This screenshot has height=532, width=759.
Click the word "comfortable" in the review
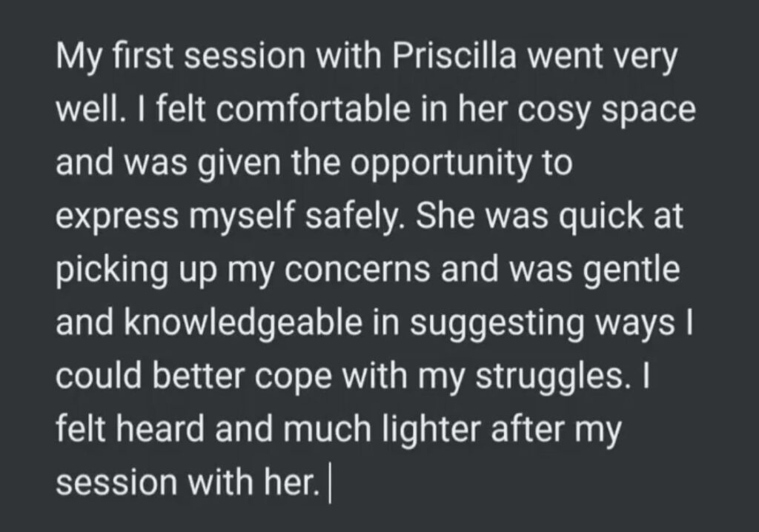point(314,109)
